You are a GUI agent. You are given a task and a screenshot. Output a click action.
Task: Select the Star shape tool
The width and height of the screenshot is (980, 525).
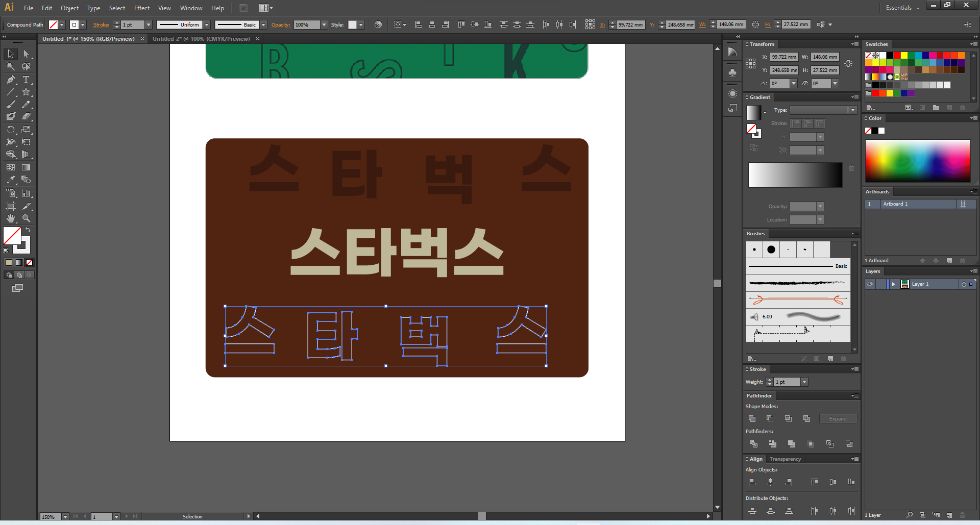click(x=26, y=92)
